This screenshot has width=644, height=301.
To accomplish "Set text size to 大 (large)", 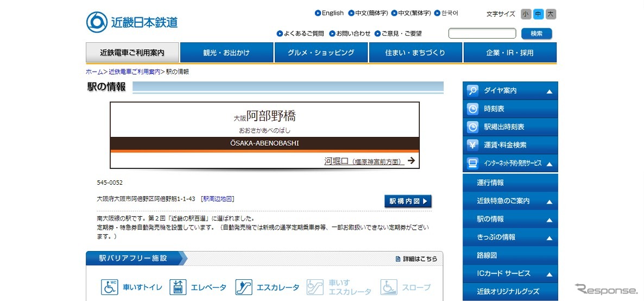I will point(551,14).
